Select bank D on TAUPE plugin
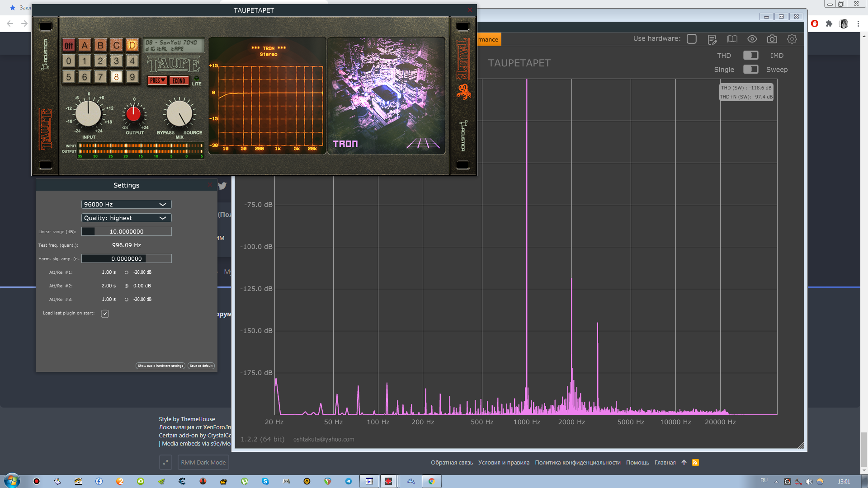Image resolution: width=868 pixels, height=488 pixels. coord(132,45)
